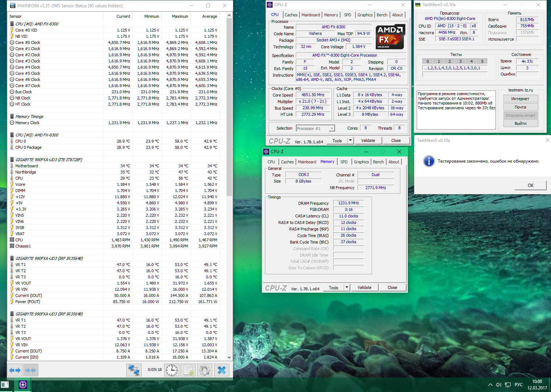Click the testmem.tz.ru label in TestMem5
Screen dimensions: 551x392
point(521,90)
